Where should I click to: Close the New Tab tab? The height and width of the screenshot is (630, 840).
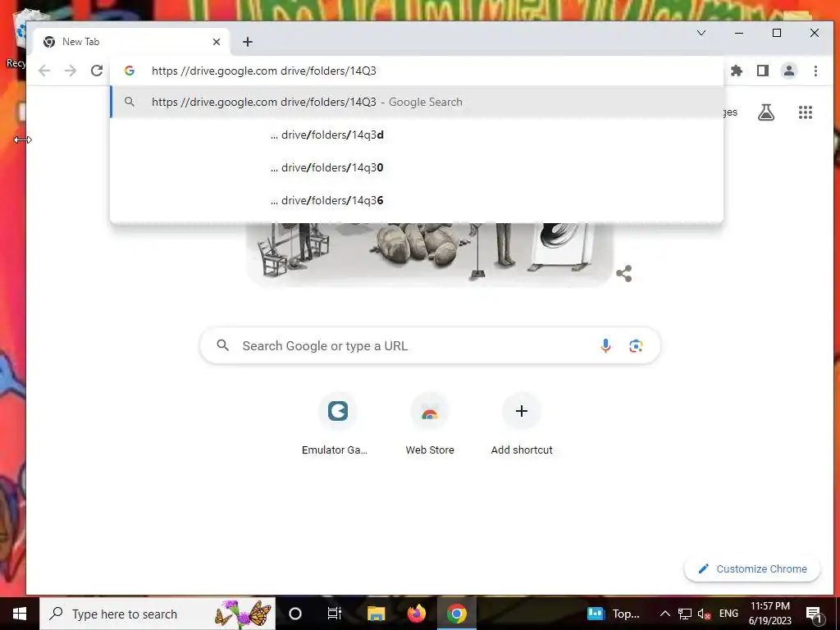tap(217, 42)
